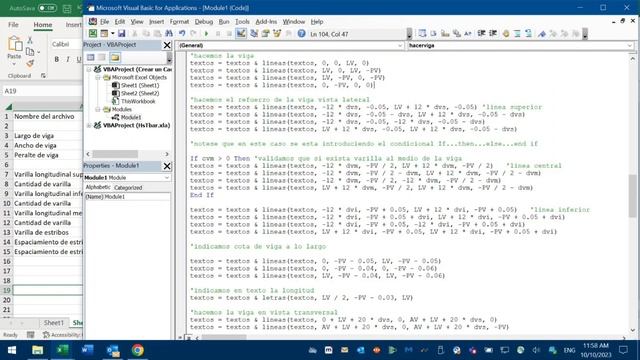This screenshot has width=640, height=360.
Task: Click the Parameter Info icon
Action: click(457, 33)
